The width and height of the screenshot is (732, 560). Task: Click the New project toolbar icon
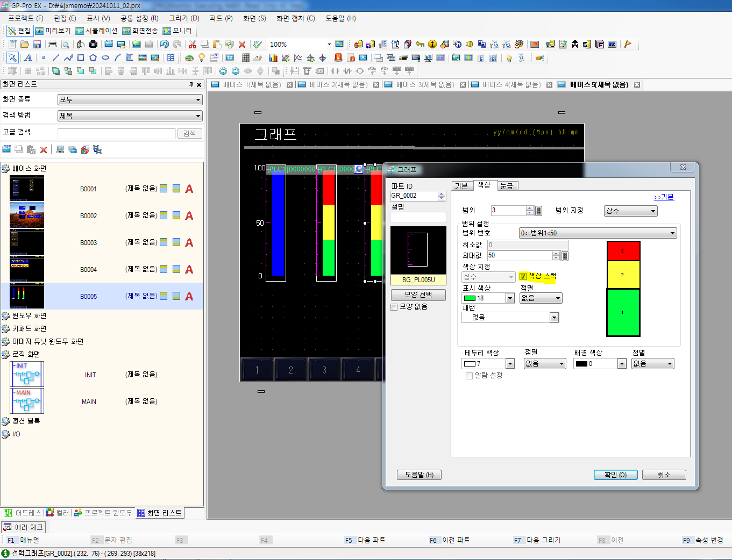12,44
